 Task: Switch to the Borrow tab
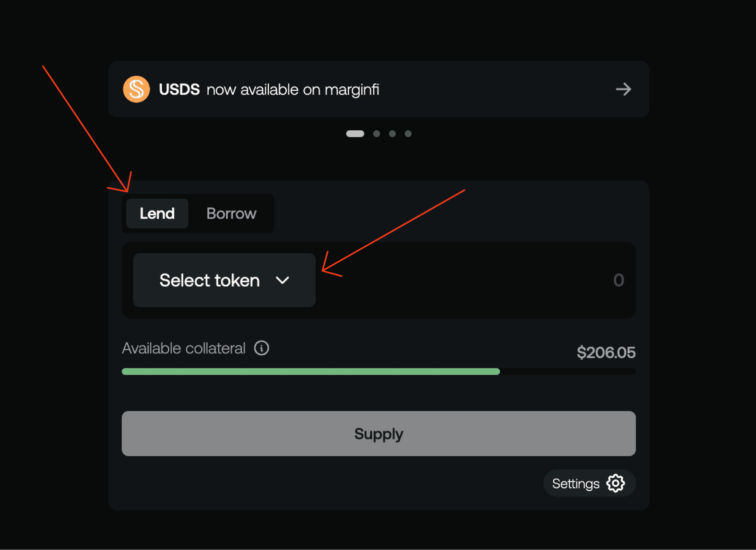[x=231, y=213]
